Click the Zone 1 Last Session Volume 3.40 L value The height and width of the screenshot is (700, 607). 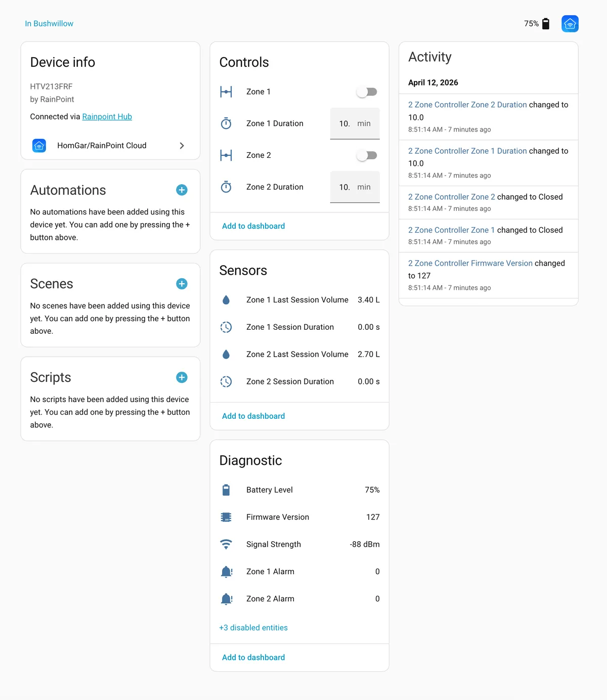point(369,300)
